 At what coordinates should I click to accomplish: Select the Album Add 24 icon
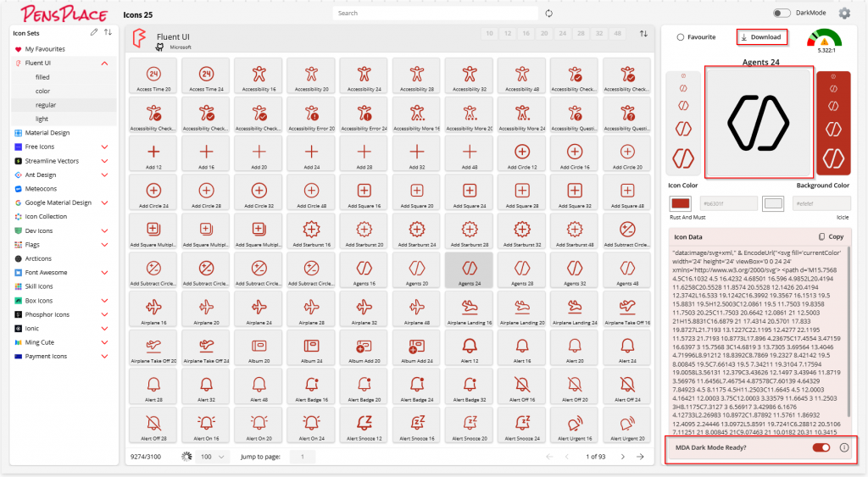[417, 347]
